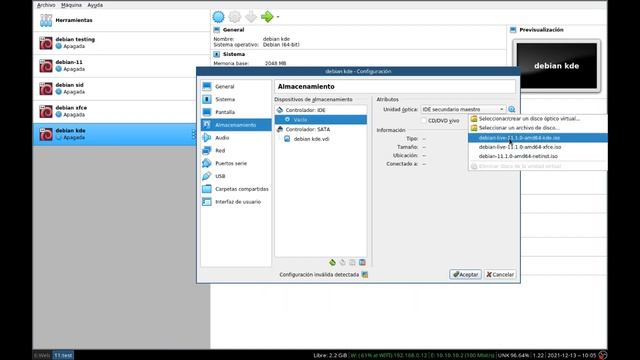
Task: Select the debian-11 virtual machine
Action: [121, 66]
